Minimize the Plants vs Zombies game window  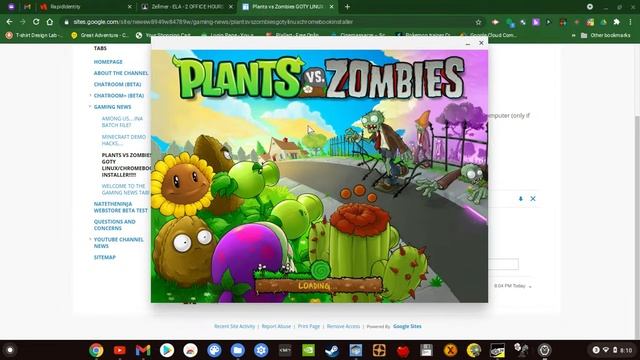pos(468,43)
